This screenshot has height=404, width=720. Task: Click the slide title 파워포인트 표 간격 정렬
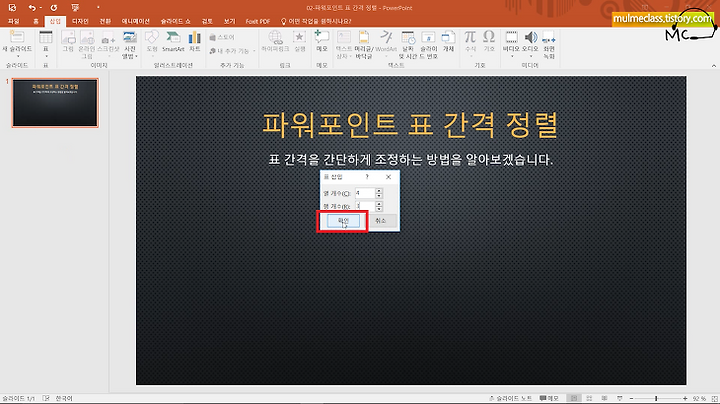tap(410, 124)
